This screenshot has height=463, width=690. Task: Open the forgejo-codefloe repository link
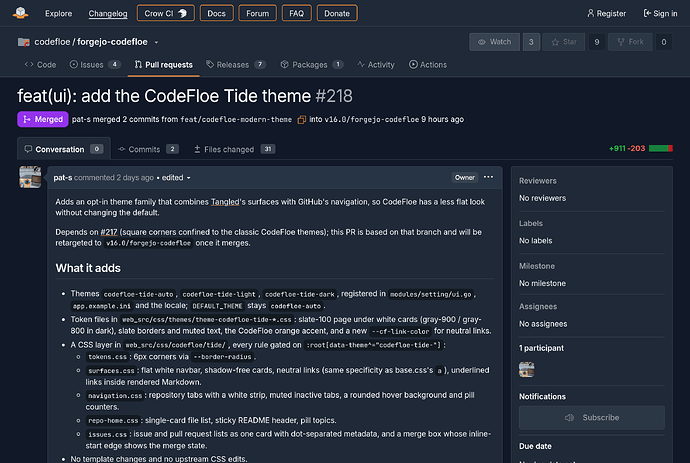(112, 42)
